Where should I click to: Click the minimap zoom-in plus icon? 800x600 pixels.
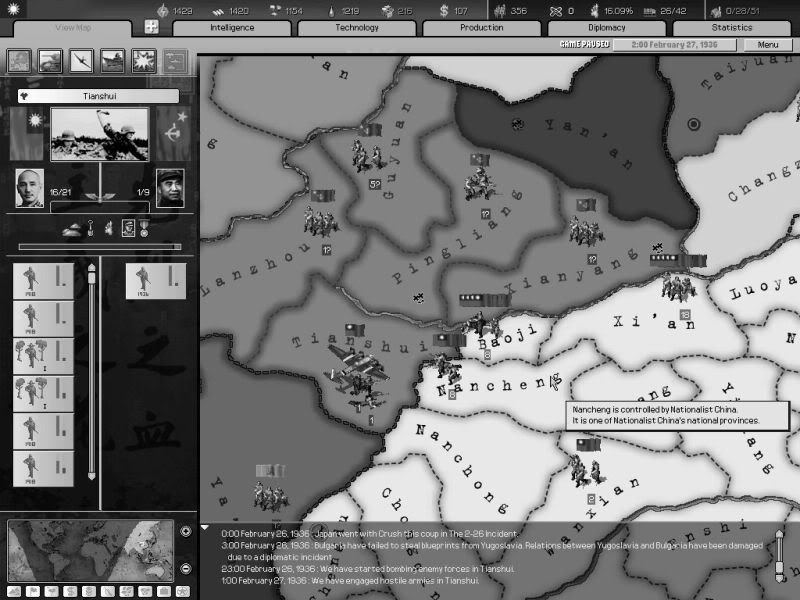click(x=186, y=532)
